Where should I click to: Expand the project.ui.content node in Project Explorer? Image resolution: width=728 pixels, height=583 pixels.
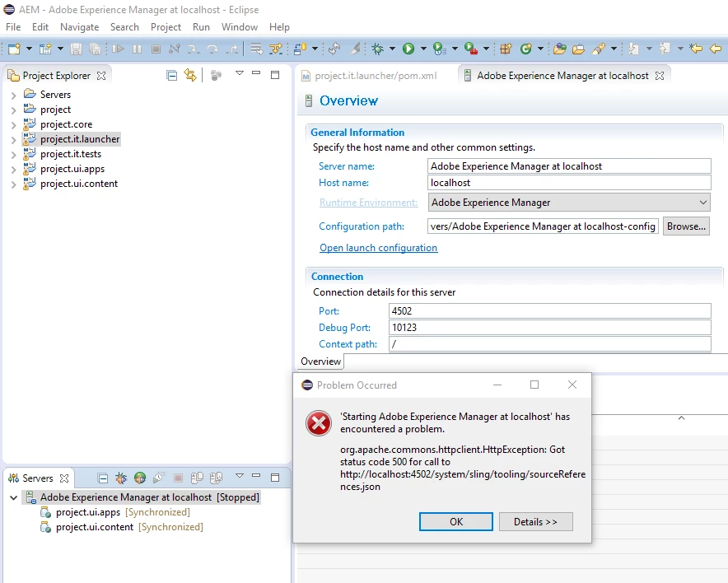point(13,184)
